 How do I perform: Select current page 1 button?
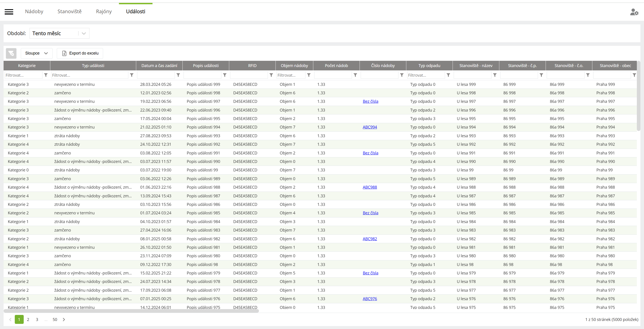click(x=19, y=320)
